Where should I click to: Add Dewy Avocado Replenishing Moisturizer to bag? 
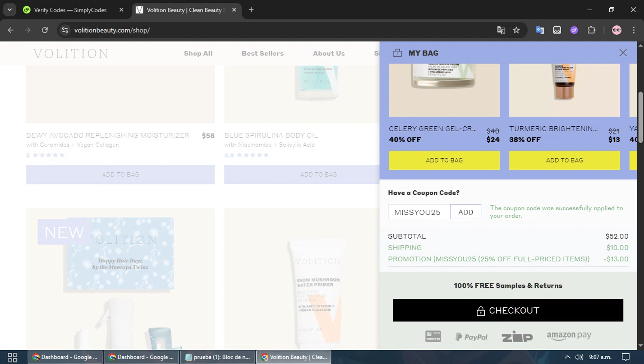point(121,174)
